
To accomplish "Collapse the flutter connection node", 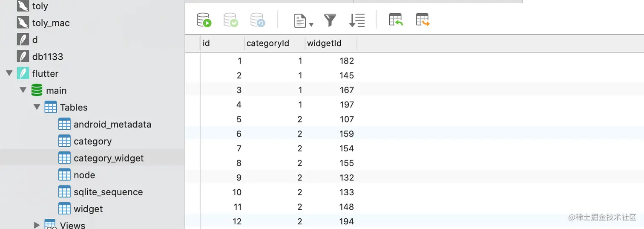I will 9,73.
